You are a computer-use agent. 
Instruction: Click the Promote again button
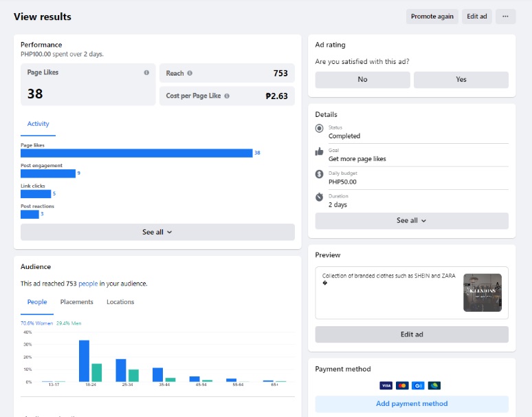coord(432,17)
